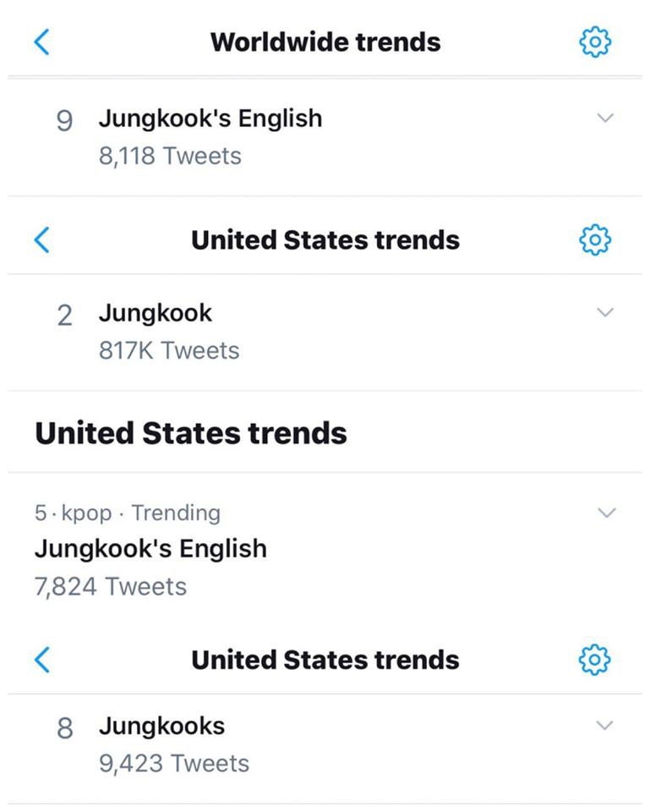This screenshot has height=812, width=650.
Task: Go back from the Worldwide trends page
Action: [x=41, y=41]
